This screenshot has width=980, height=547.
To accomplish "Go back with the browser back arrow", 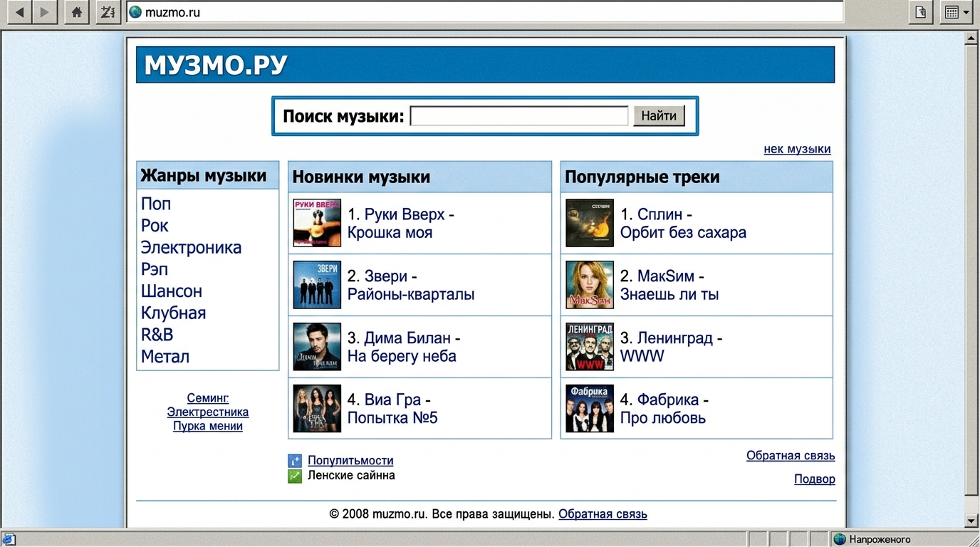I will click(x=19, y=12).
